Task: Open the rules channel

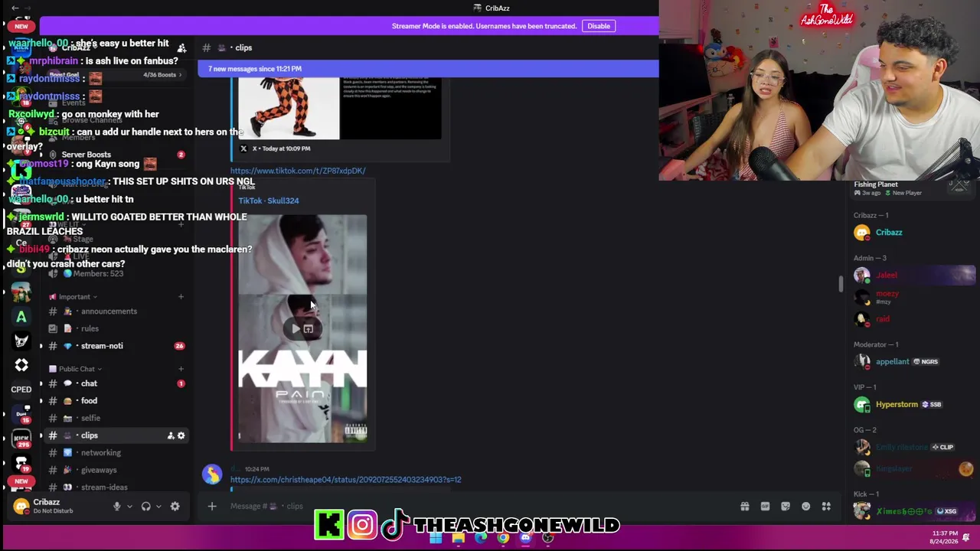Action: pos(90,329)
